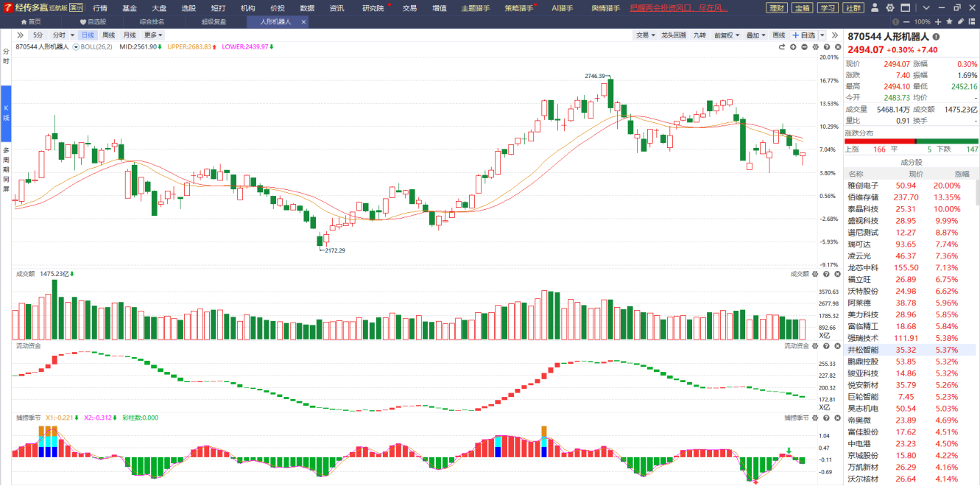The image size is (980, 486).
Task: Open the 叠加 overlay dropdown
Action: tap(755, 35)
